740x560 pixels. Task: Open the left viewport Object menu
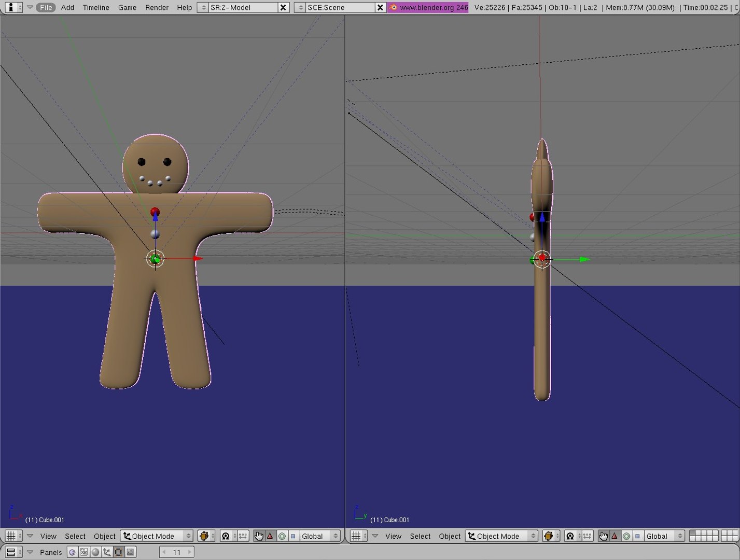click(105, 536)
